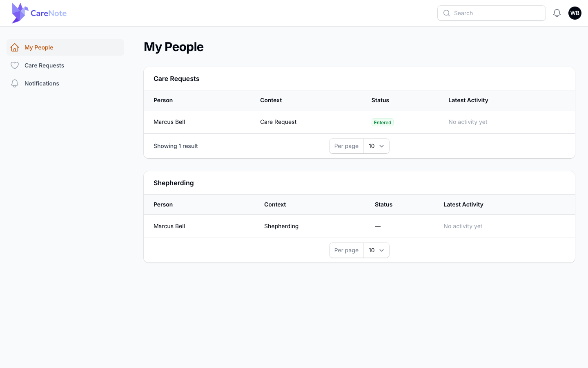588x368 pixels.
Task: Open the WB user avatar menu
Action: (575, 13)
